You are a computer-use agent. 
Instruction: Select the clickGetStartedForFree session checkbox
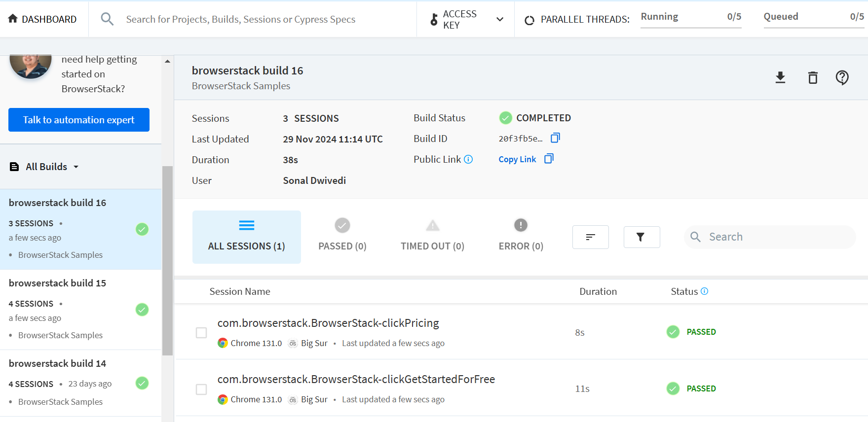point(201,389)
